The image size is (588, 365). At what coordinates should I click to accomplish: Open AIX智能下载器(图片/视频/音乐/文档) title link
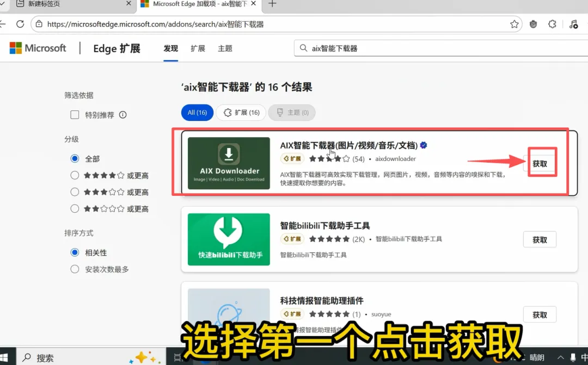tap(349, 145)
